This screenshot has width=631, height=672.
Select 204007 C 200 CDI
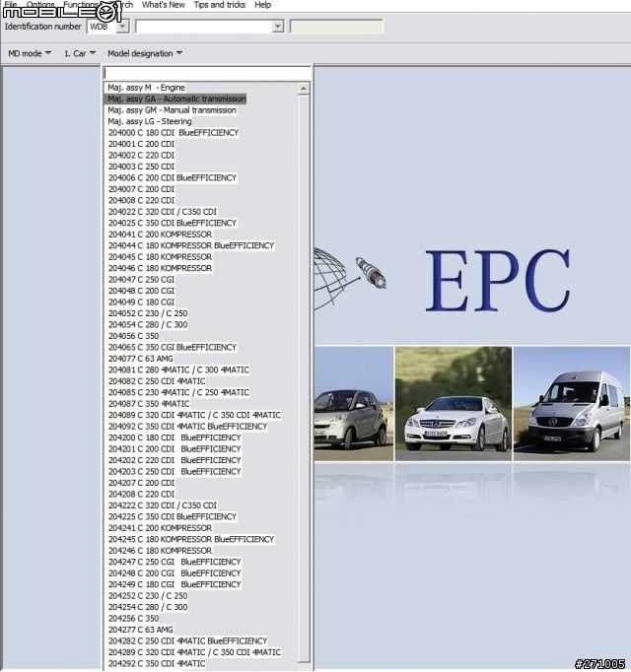pos(142,189)
